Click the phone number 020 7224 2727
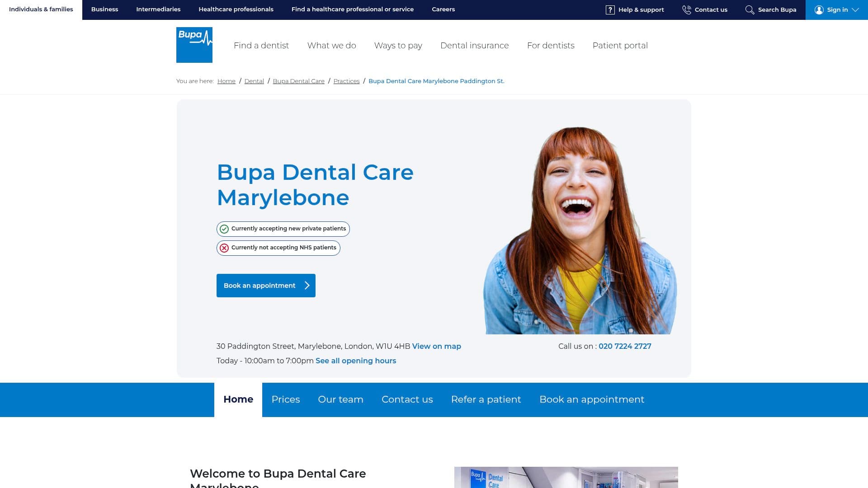The image size is (868, 488). tap(625, 347)
